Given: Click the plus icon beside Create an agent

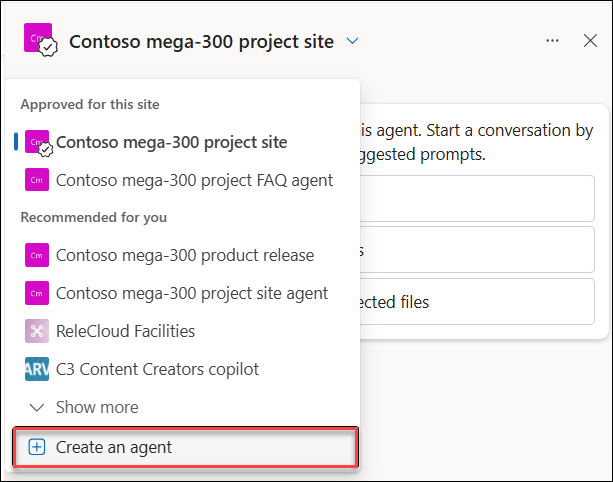Looking at the screenshot, I should 37,447.
